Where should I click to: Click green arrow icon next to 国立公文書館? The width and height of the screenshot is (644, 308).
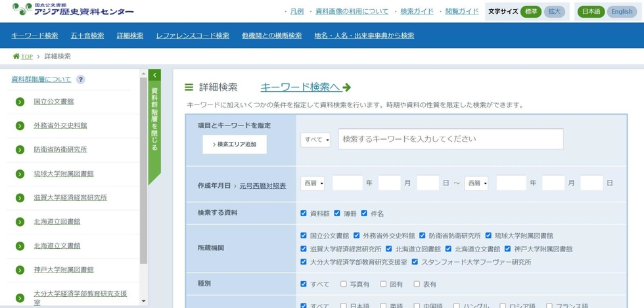[20, 102]
